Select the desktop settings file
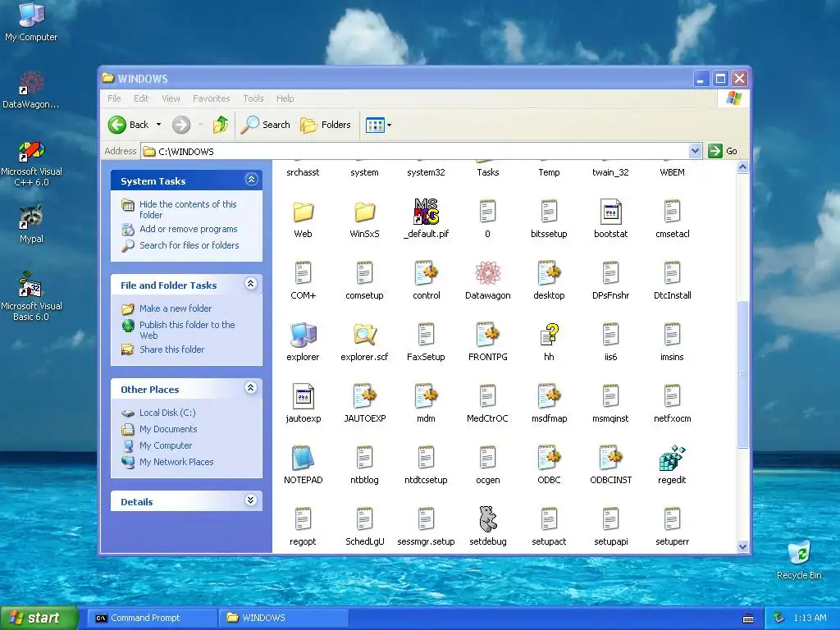 point(549,273)
